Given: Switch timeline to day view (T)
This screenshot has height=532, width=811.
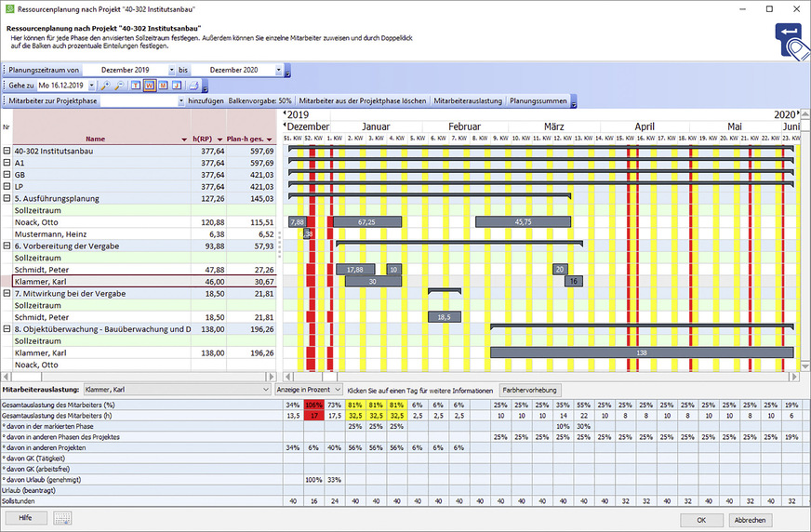Looking at the screenshot, I should click(x=136, y=86).
